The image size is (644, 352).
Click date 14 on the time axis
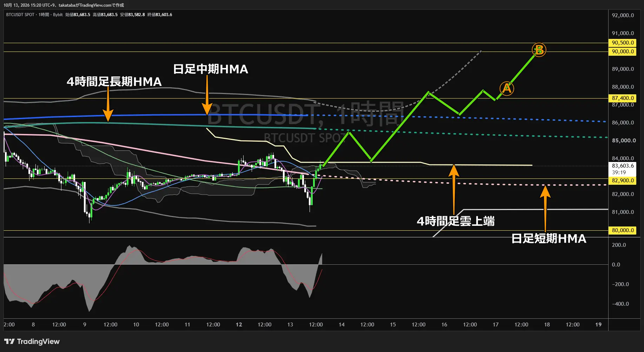click(341, 325)
